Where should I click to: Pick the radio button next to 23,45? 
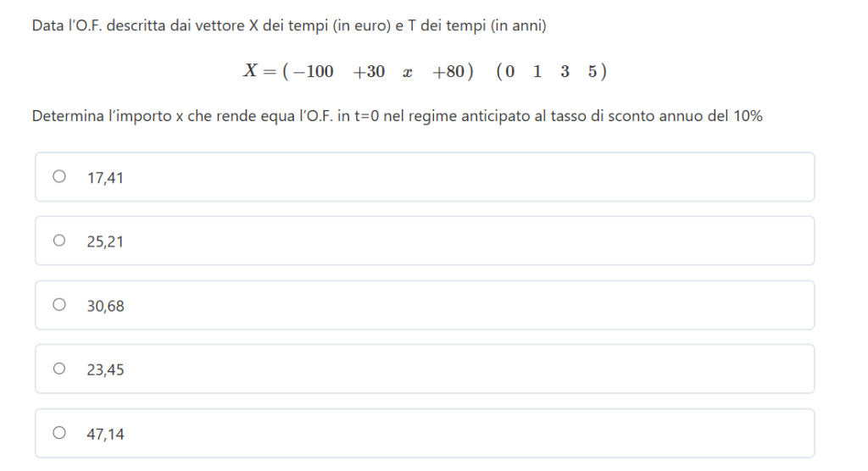click(59, 369)
